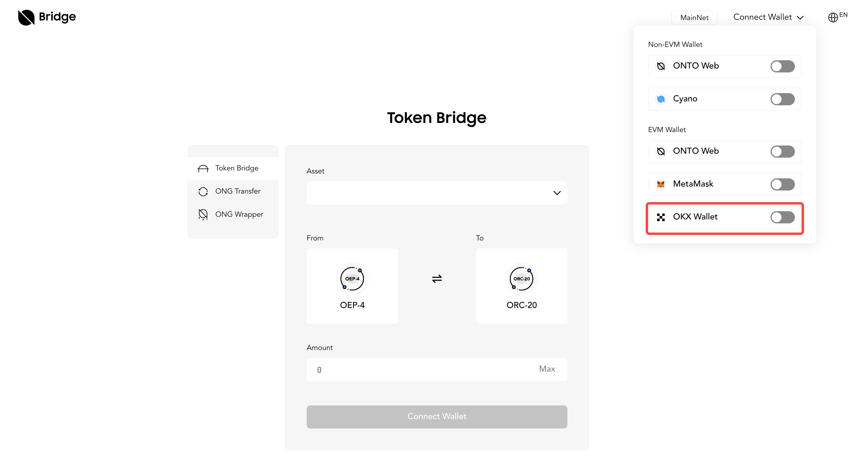Toggle the Cyano wallet switch on
Image resolution: width=868 pixels, height=476 pixels.
pos(782,99)
